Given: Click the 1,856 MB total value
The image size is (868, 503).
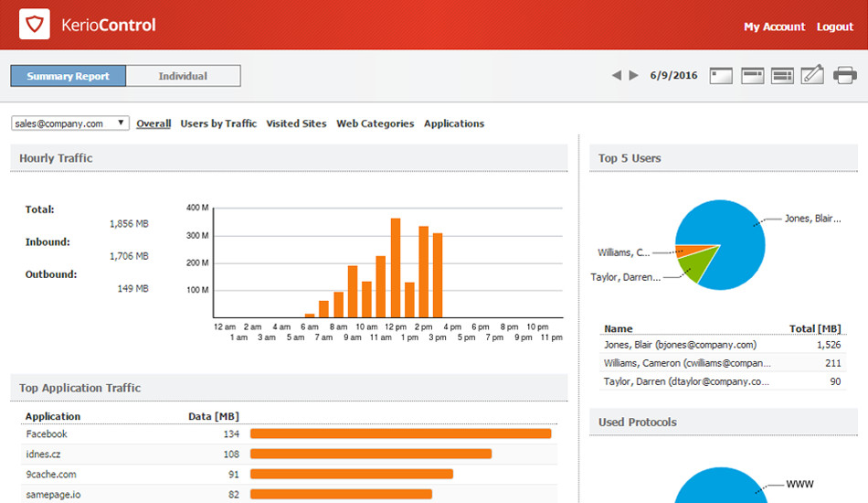Looking at the screenshot, I should point(129,224).
